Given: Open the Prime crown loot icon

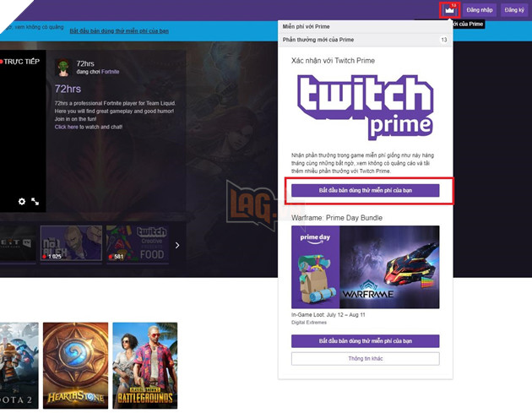Looking at the screenshot, I should click(x=448, y=10).
